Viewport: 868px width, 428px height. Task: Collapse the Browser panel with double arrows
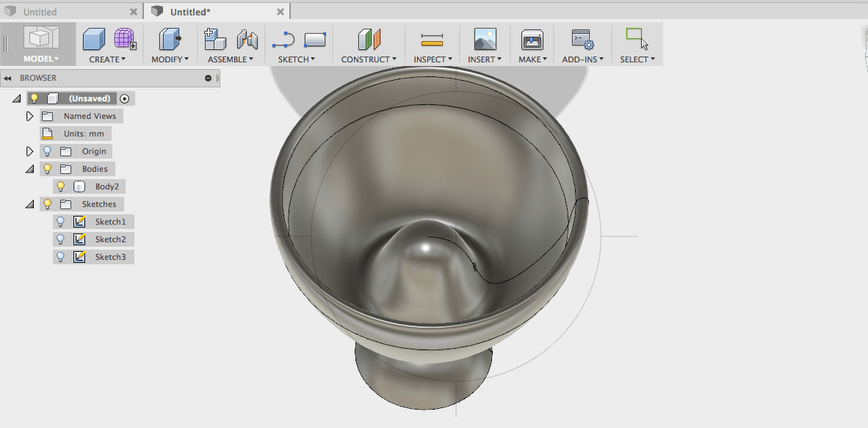click(x=8, y=78)
